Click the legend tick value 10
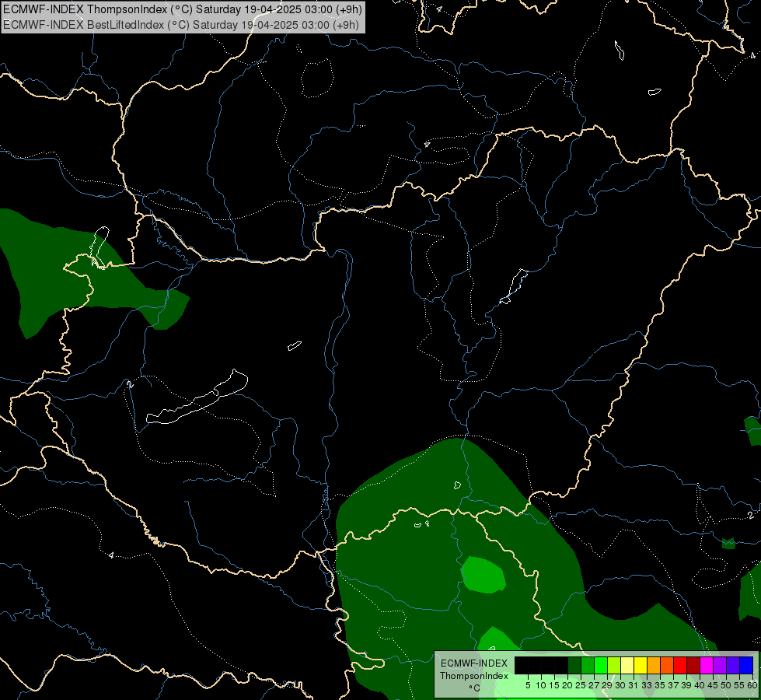Image resolution: width=761 pixels, height=700 pixels. click(541, 685)
